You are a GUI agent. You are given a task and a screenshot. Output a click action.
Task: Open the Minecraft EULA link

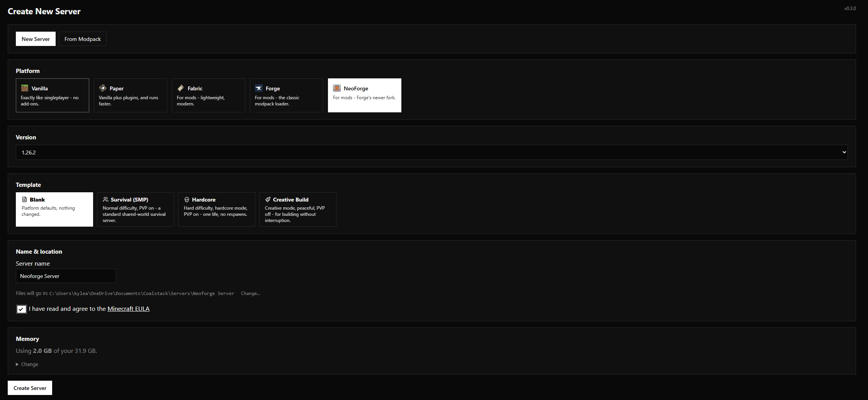pos(128,308)
